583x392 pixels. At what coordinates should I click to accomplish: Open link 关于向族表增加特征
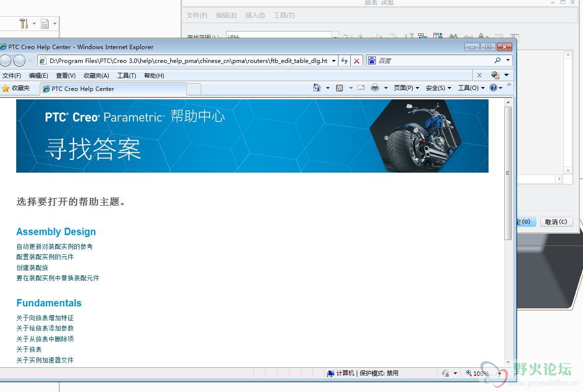[x=45, y=318]
